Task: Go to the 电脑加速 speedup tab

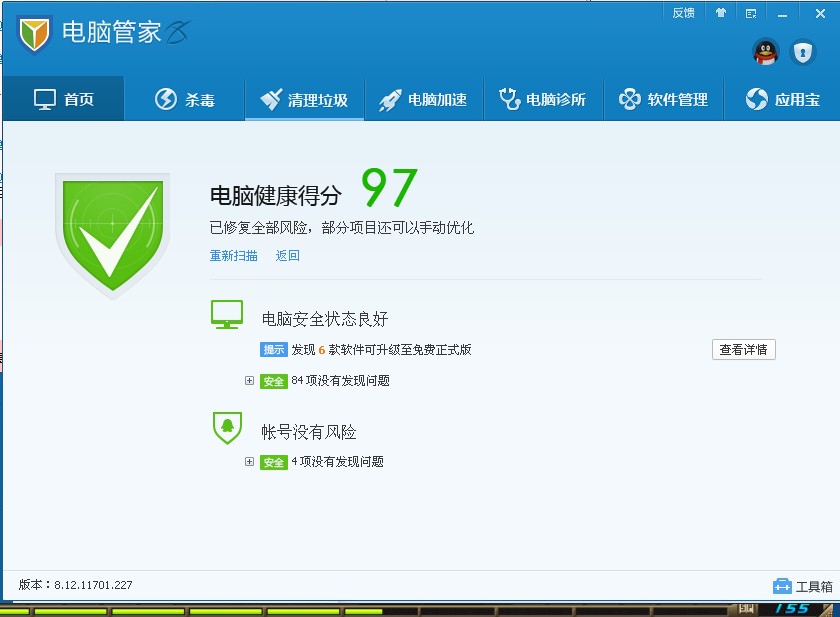Action: pyautogui.click(x=423, y=99)
